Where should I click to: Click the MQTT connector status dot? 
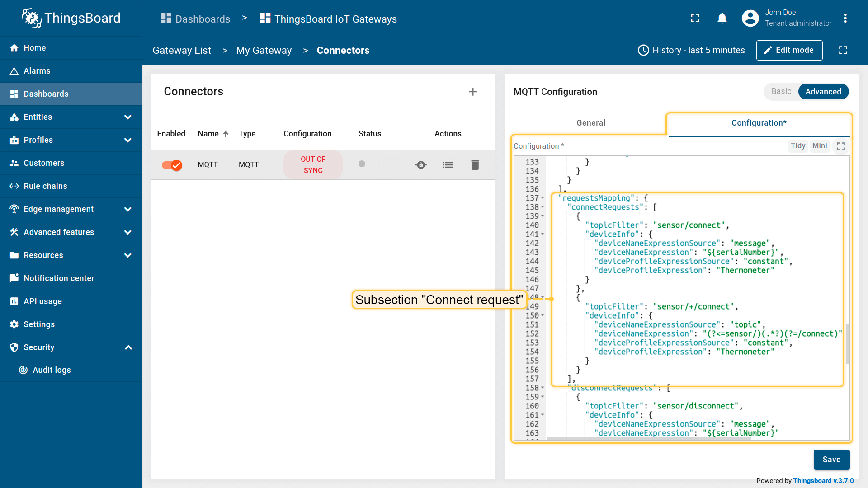pos(362,164)
